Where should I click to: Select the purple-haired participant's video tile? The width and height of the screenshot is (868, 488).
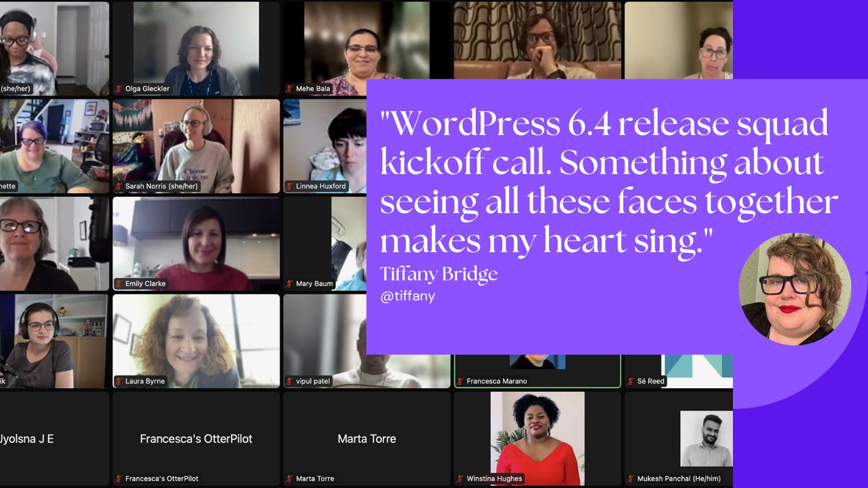pyautogui.click(x=54, y=146)
